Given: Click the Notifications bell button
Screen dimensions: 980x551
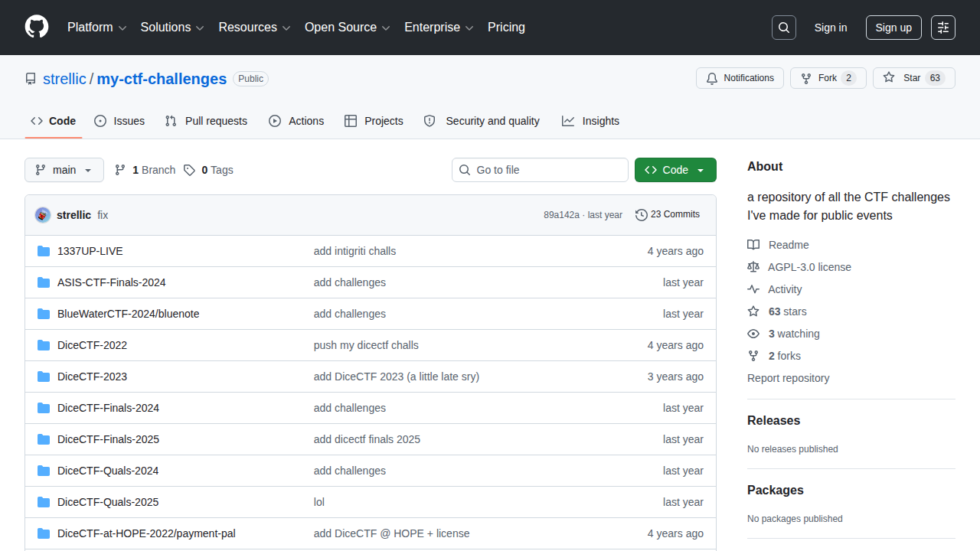Looking at the screenshot, I should point(740,78).
